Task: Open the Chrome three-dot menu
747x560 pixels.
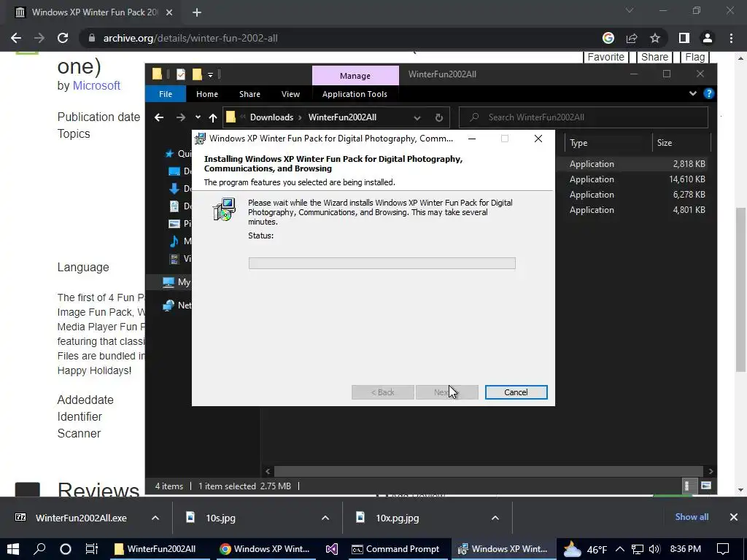Action: click(731, 38)
